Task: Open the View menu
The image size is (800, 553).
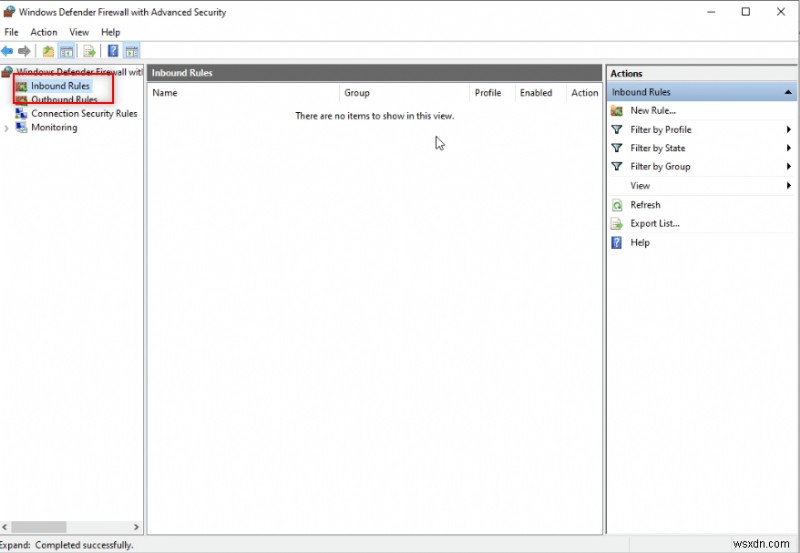Action: (79, 32)
